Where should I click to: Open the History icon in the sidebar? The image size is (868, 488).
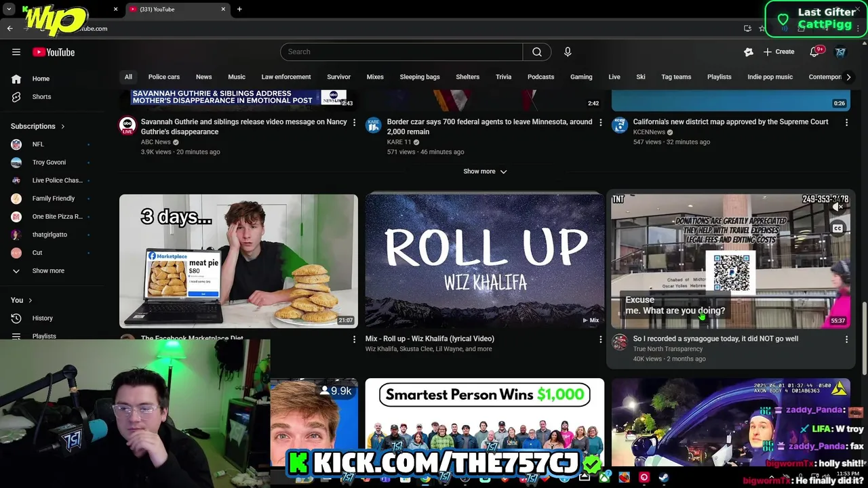point(16,318)
